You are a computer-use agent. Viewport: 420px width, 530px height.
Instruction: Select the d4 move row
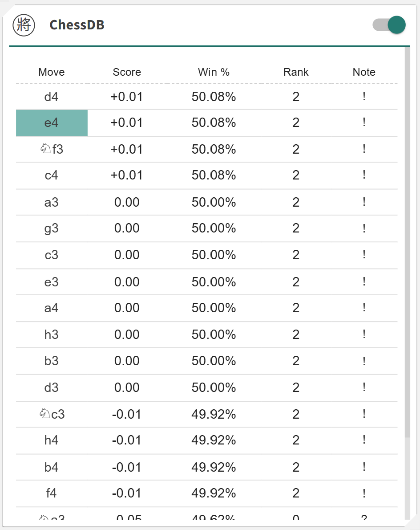coord(52,97)
